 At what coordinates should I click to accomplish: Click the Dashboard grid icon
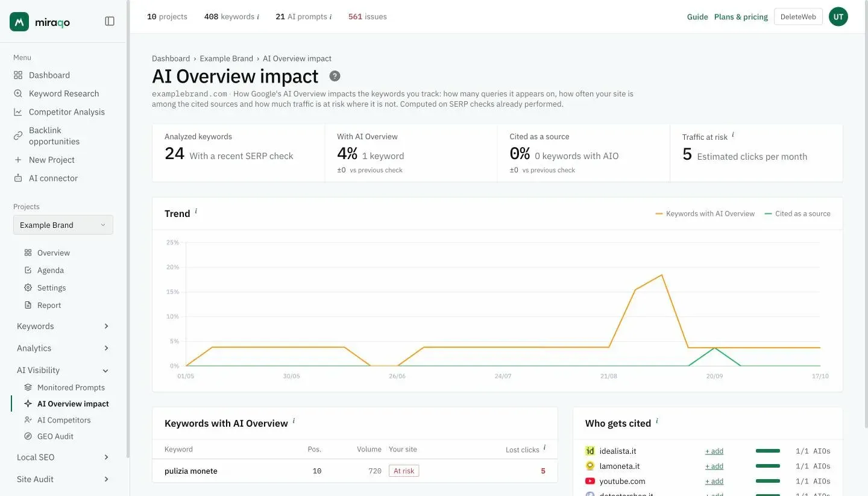18,75
